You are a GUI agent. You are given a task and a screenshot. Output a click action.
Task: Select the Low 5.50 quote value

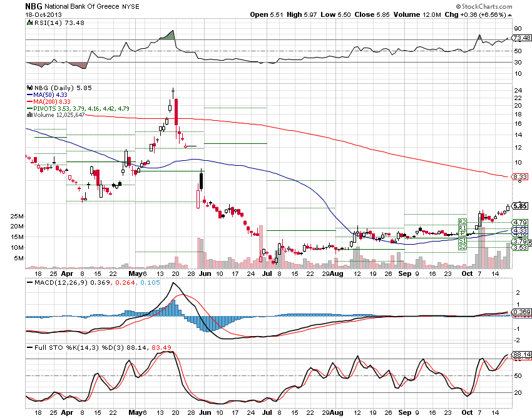(x=335, y=14)
